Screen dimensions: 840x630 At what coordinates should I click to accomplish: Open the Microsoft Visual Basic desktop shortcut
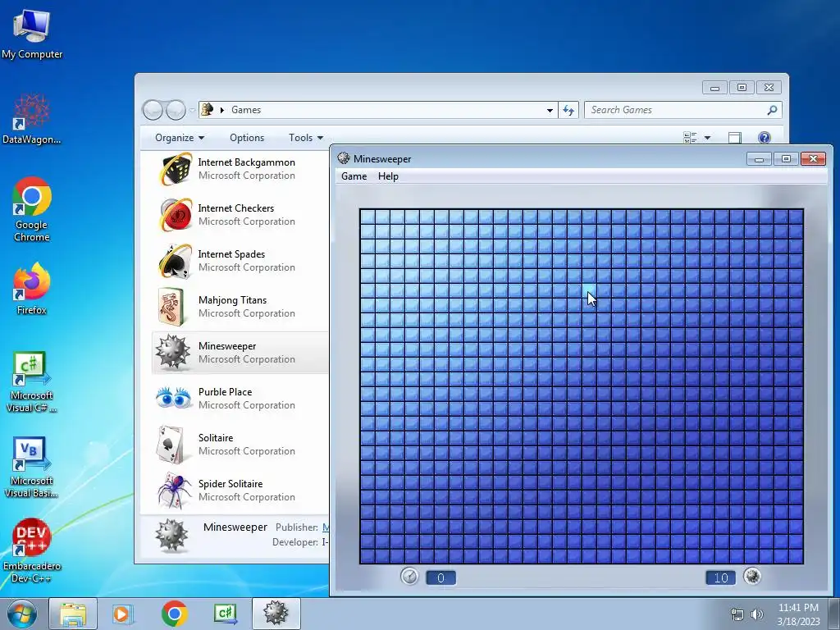tap(32, 467)
